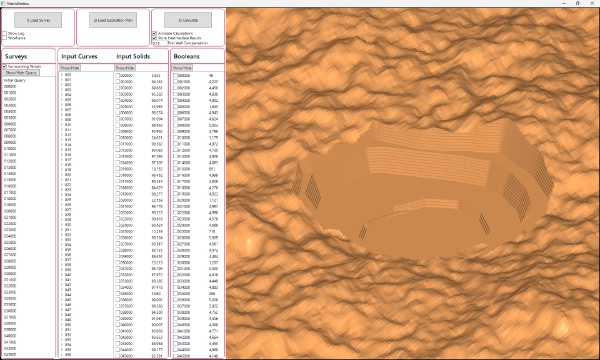This screenshot has height=360, width=600.
Task: Toggle the Surrounding Terrain checkbox
Action: (5, 67)
